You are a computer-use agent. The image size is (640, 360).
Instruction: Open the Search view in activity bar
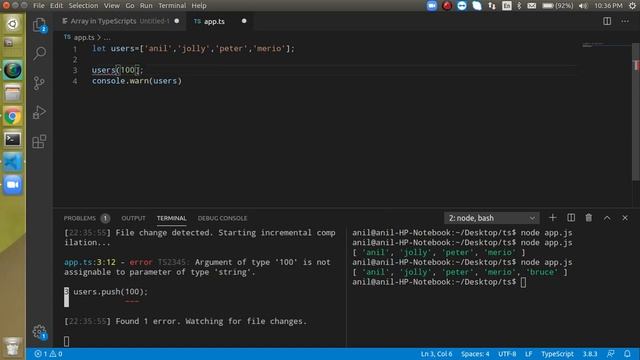40,53
